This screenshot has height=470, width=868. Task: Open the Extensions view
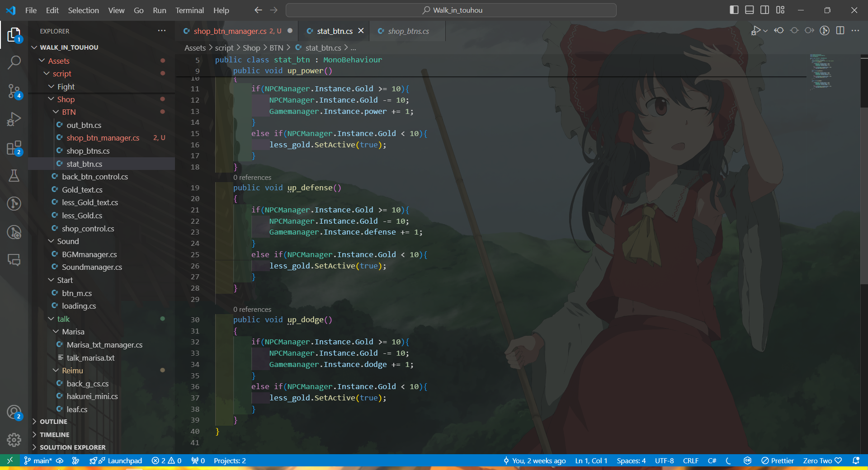point(14,147)
